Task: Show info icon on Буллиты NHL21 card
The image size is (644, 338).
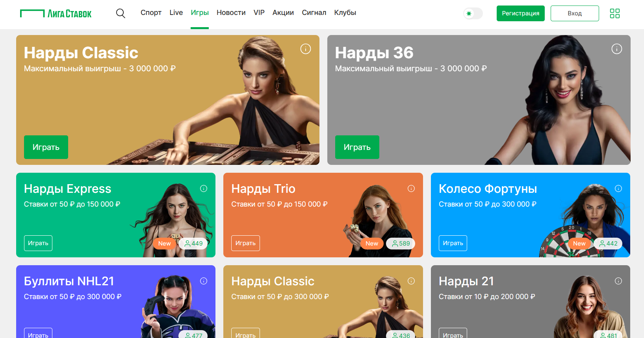Action: pos(204,281)
